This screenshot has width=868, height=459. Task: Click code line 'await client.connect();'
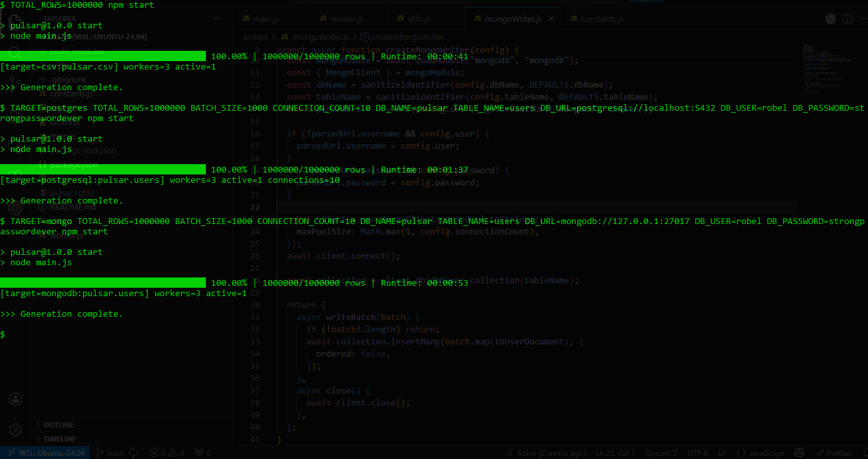[344, 256]
